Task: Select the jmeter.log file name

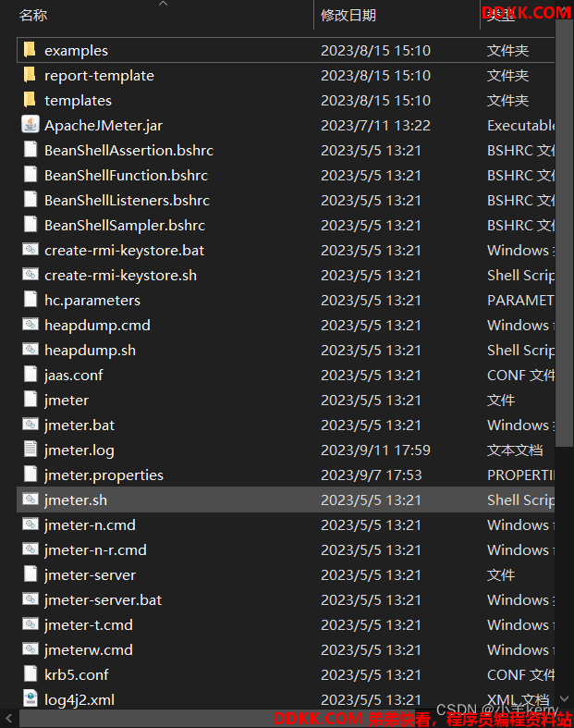Action: tap(79, 450)
